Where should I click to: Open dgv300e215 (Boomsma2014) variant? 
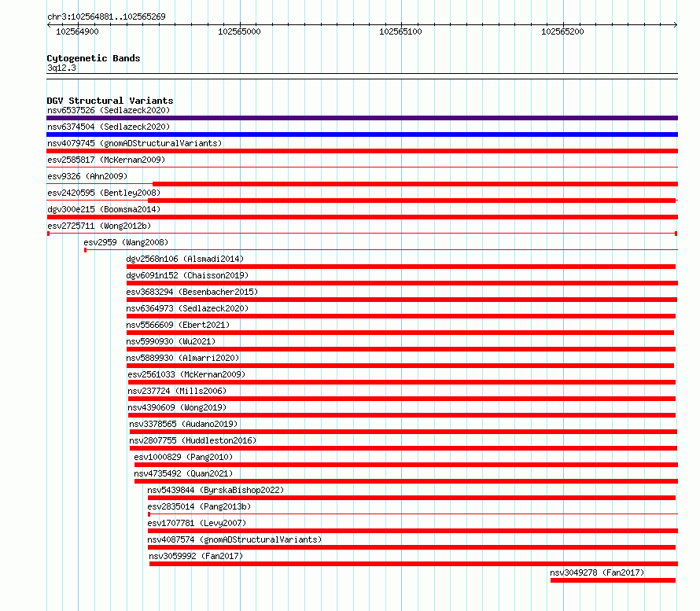(x=104, y=209)
